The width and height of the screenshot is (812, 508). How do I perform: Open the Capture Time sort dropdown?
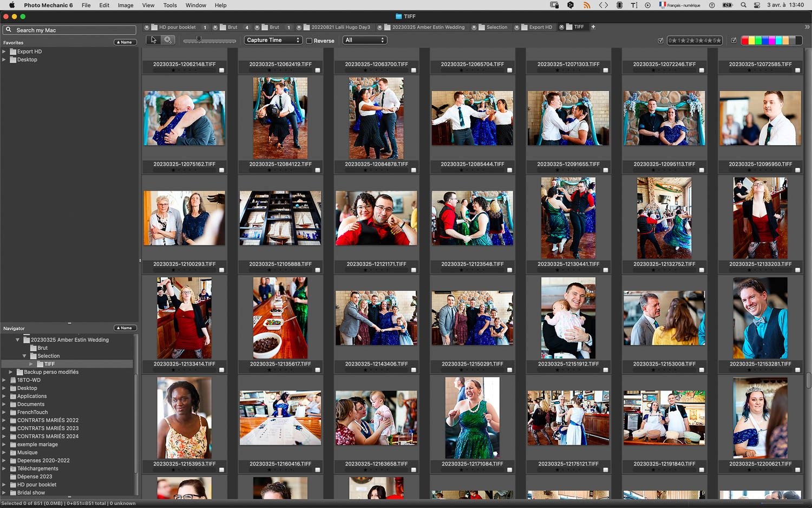point(273,40)
